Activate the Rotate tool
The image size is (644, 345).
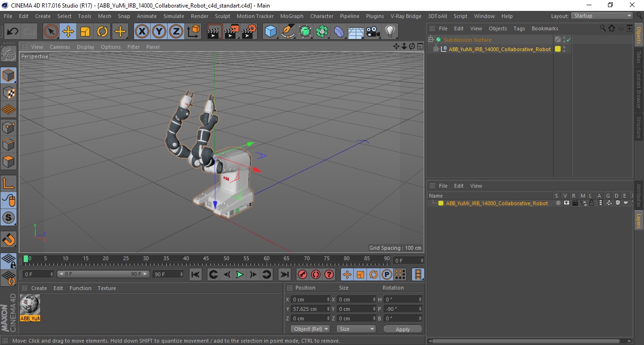[x=102, y=32]
